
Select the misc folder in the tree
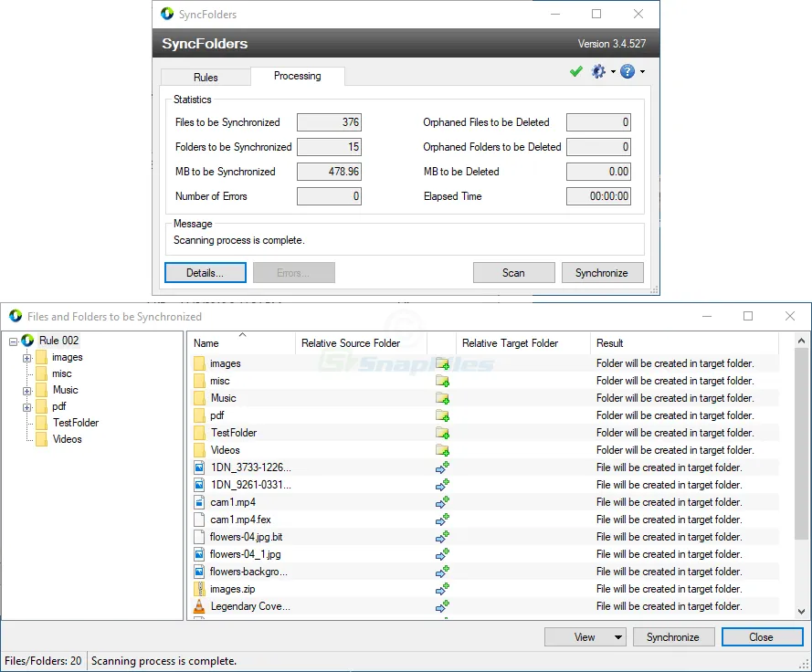coord(61,373)
